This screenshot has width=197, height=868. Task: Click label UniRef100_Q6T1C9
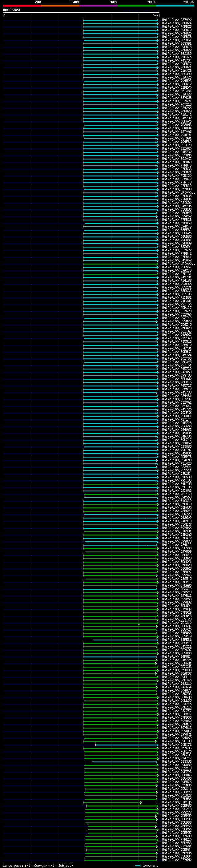pos(176,494)
